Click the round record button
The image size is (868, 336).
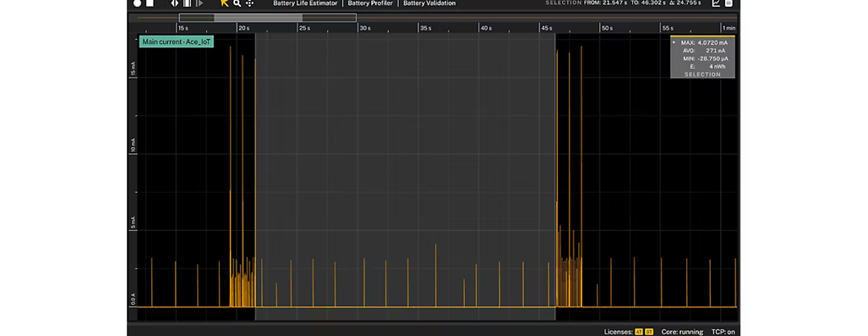click(137, 3)
